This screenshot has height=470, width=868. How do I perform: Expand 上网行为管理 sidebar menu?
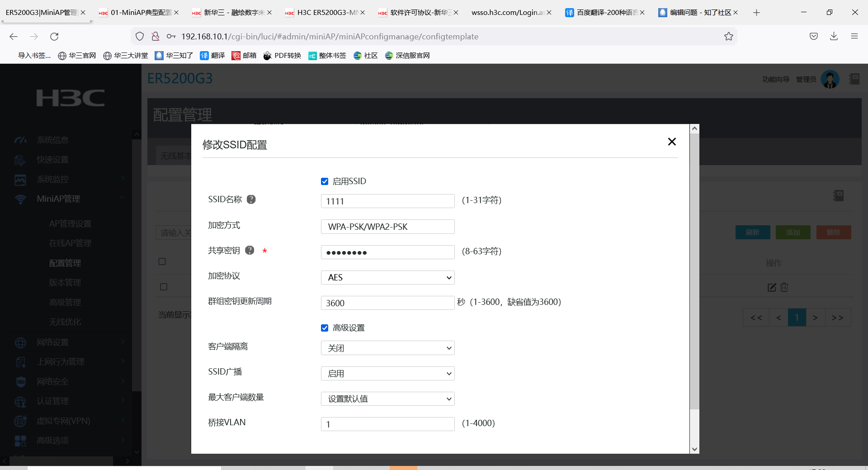tap(61, 362)
